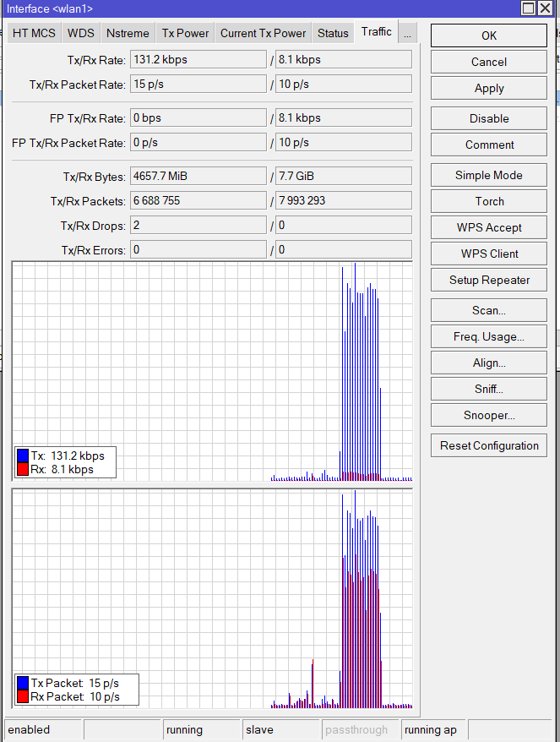Viewport: 560px width, 742px height.
Task: Disable the wlan1 interface
Action: pyautogui.click(x=489, y=118)
